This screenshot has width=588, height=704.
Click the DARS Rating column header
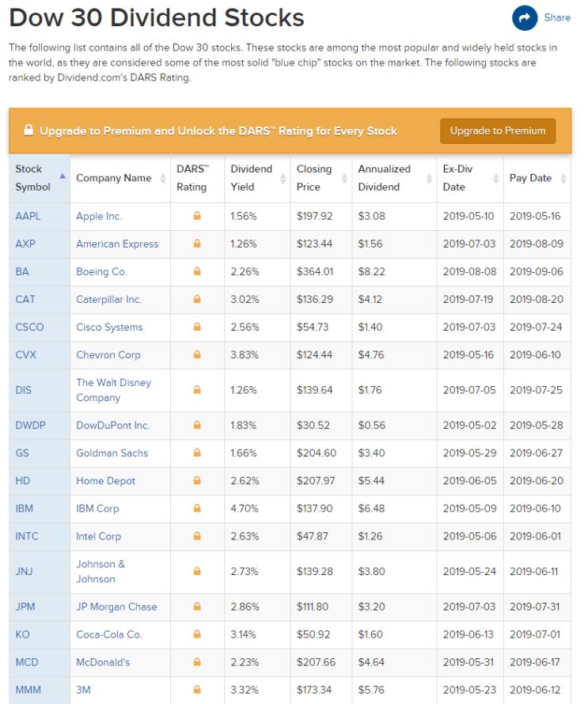point(197,178)
